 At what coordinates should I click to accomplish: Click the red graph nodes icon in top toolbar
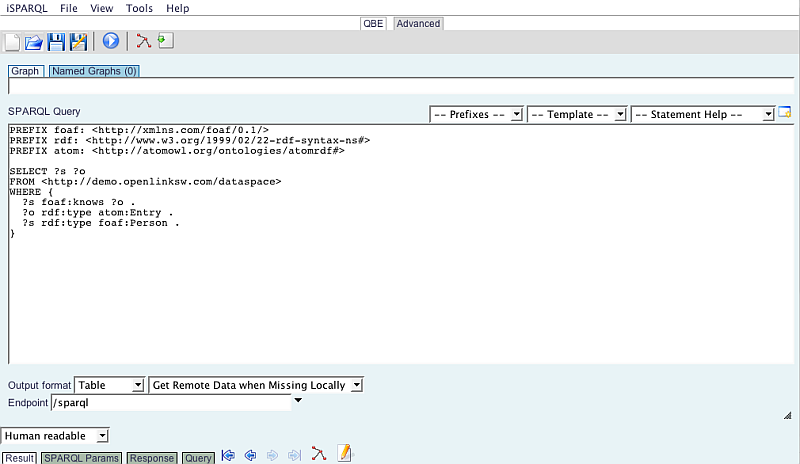coord(143,41)
